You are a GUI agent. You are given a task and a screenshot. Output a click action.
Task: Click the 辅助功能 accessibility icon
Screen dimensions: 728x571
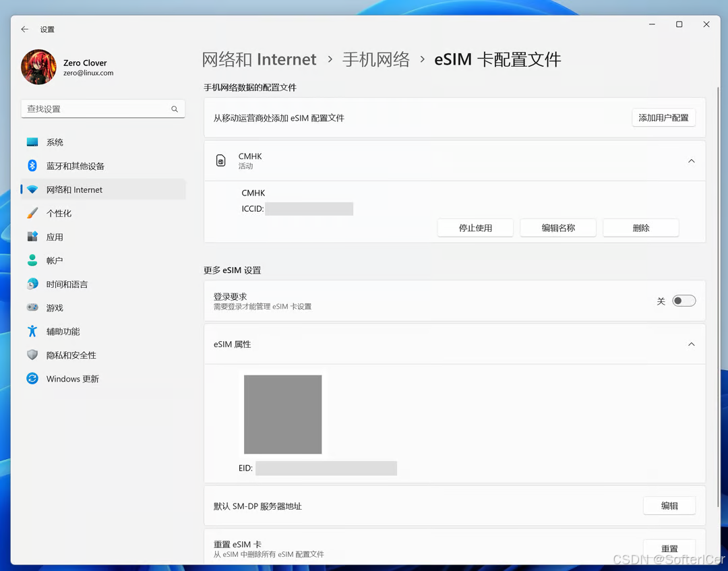click(x=32, y=331)
